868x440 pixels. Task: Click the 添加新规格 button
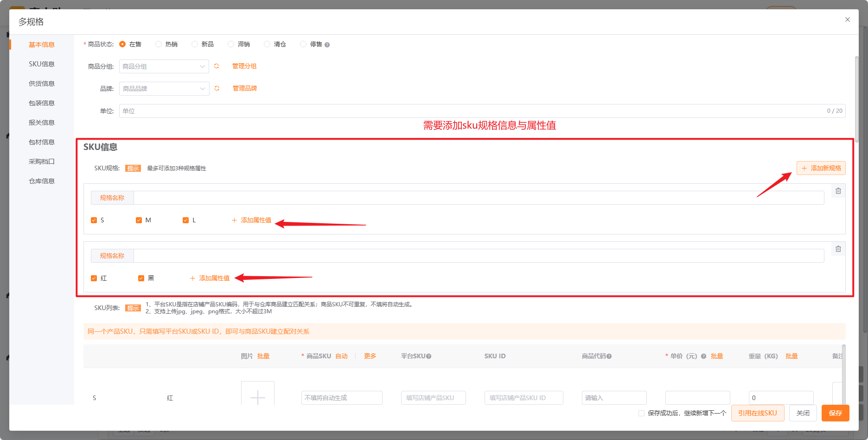[821, 168]
